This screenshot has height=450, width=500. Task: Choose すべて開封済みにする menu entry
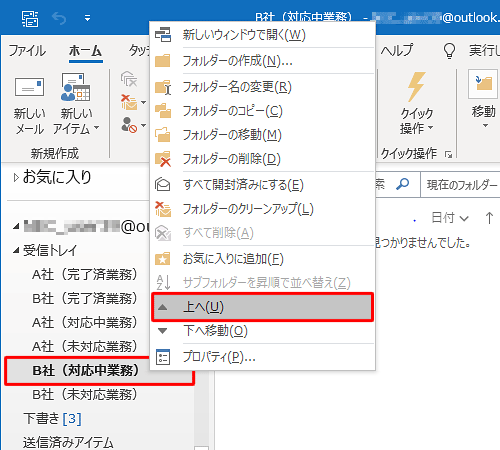coord(263,185)
